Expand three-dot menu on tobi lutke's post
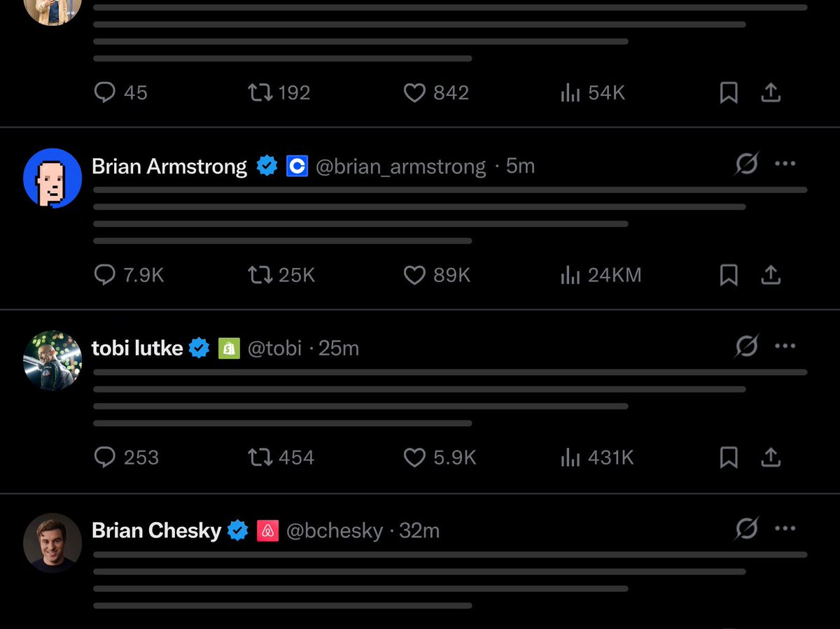Viewport: 840px width, 629px height. (x=785, y=346)
